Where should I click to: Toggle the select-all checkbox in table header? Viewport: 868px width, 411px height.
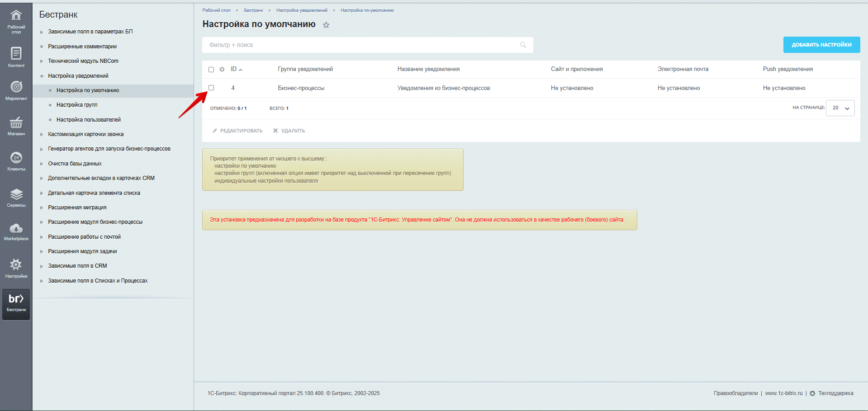(x=211, y=70)
